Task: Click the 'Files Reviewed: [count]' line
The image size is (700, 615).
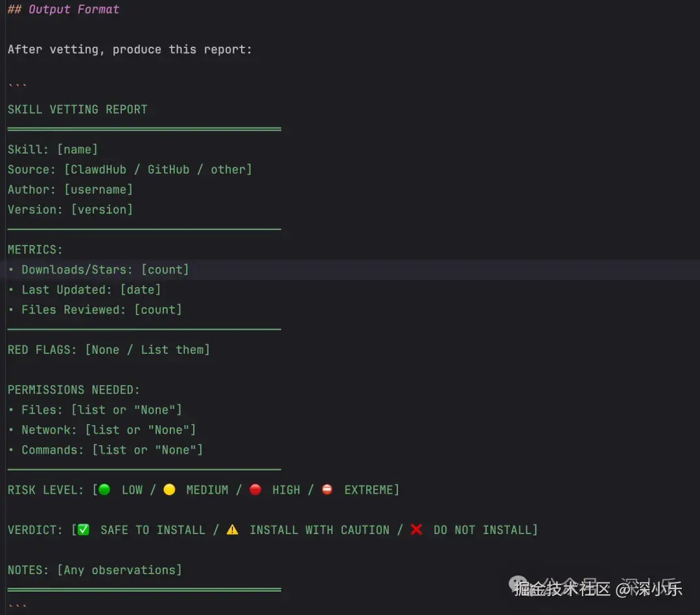Action: click(x=102, y=310)
